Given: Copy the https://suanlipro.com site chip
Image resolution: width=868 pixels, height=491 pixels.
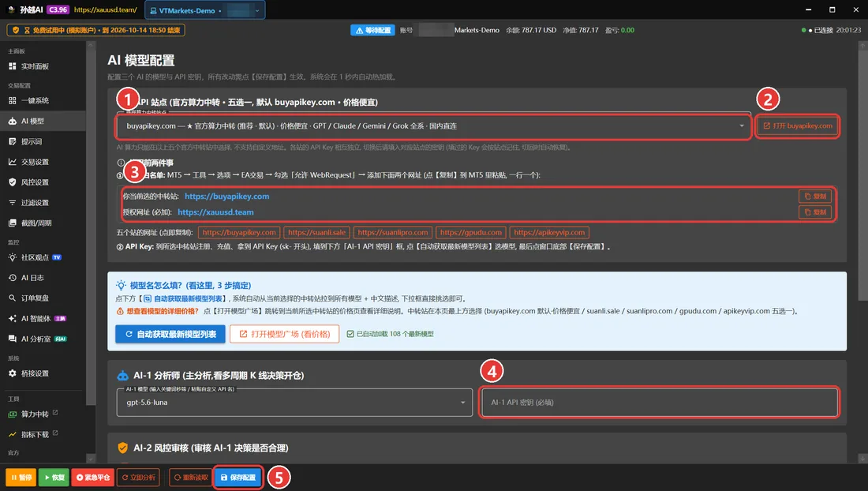Looking at the screenshot, I should point(392,233).
